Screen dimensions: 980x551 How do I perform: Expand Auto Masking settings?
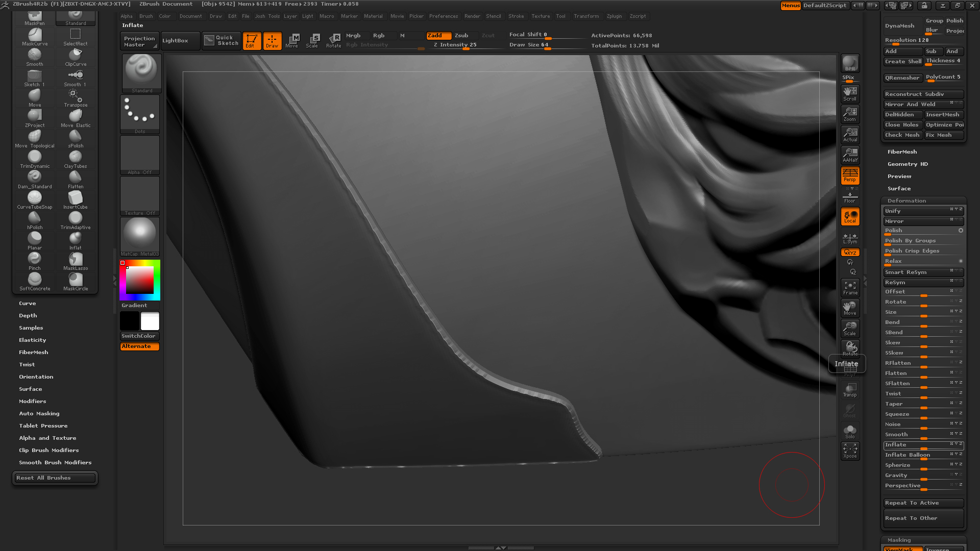coord(39,414)
